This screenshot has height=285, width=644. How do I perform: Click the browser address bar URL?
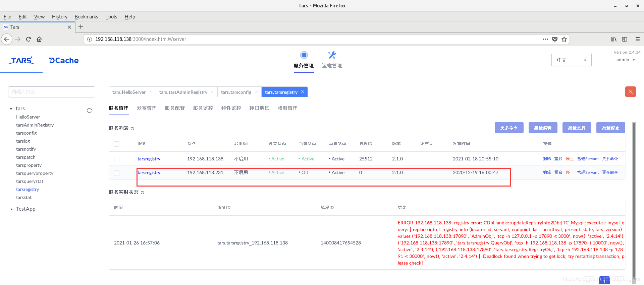(x=141, y=39)
